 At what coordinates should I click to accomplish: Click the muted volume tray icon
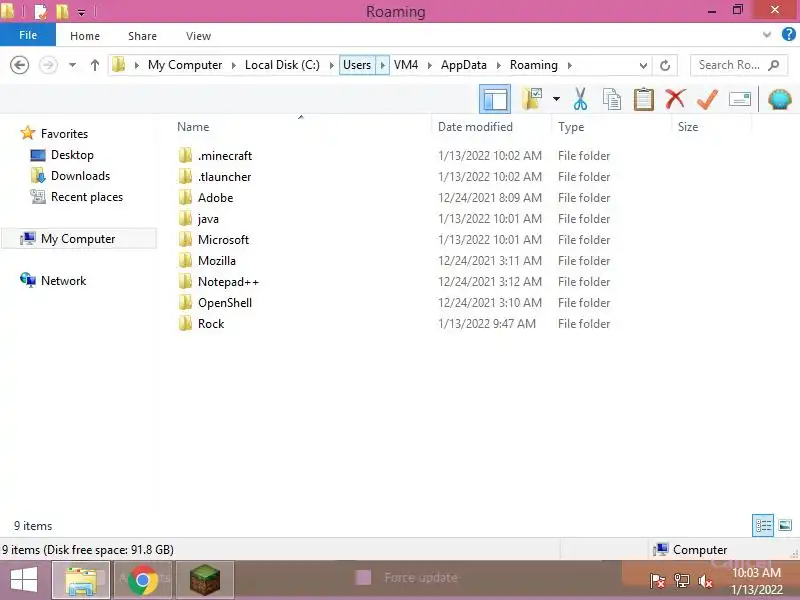point(706,581)
